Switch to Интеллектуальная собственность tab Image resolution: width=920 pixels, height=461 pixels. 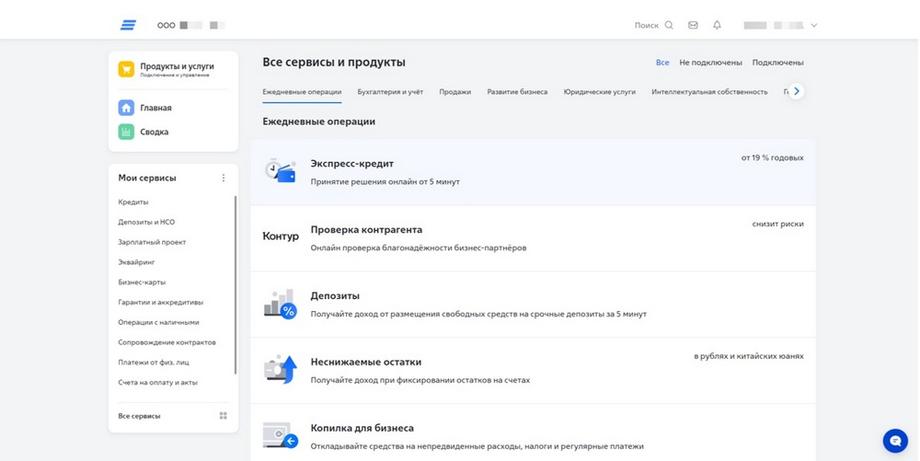pos(709,92)
